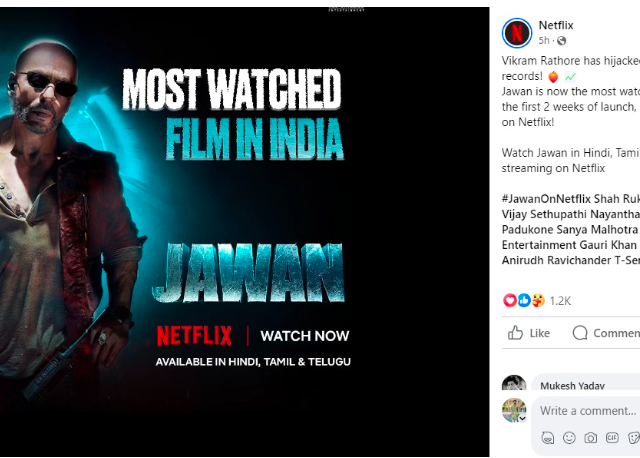Attach a photo with the camera icon
640x458 pixels.
coord(590,438)
